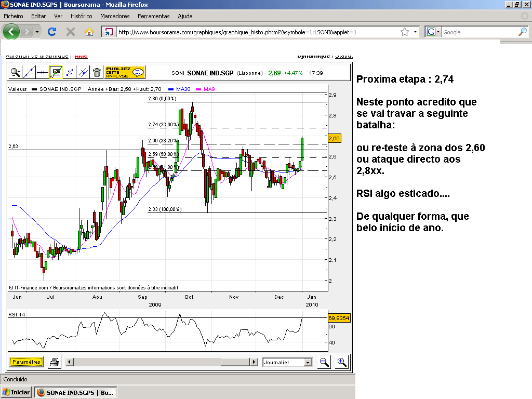Click the SONAE IND.SGPS taskbar button
Image resolution: width=532 pixels, height=399 pixels.
pyautogui.click(x=76, y=392)
